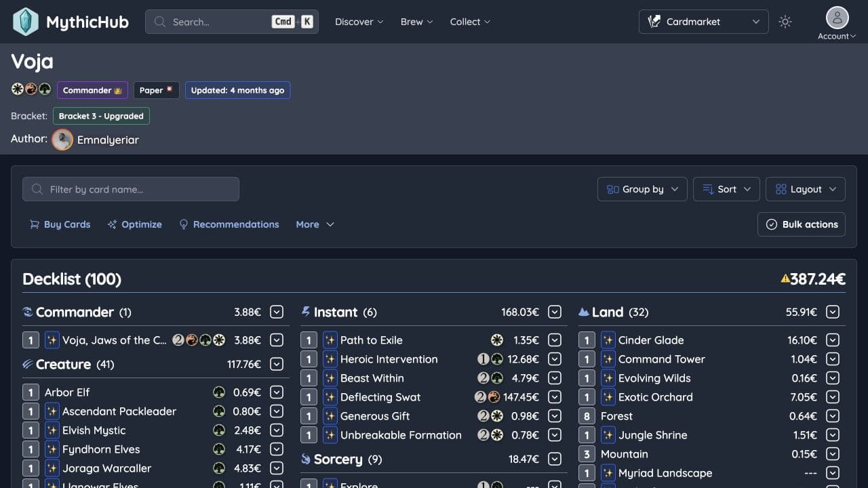868x488 pixels.
Task: Click the author avatar next to Emnalyeriar
Action: pos(62,140)
